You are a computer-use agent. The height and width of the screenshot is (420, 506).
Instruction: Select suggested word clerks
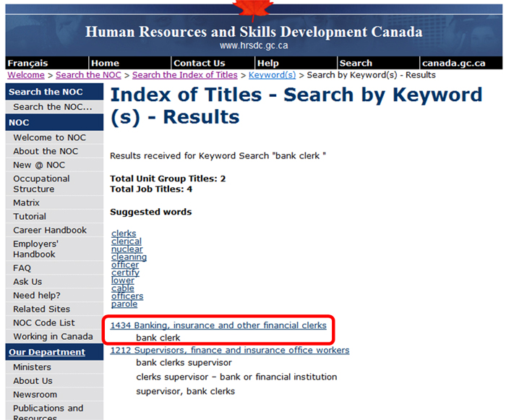click(x=124, y=233)
